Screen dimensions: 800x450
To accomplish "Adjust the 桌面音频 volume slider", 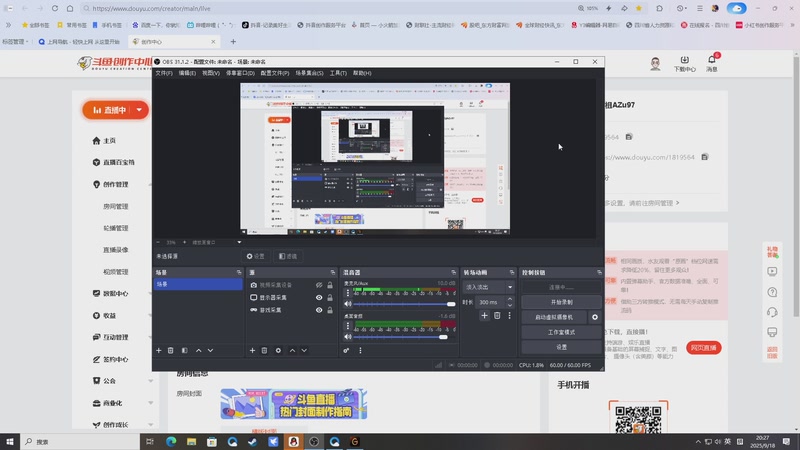I will pyautogui.click(x=405, y=337).
